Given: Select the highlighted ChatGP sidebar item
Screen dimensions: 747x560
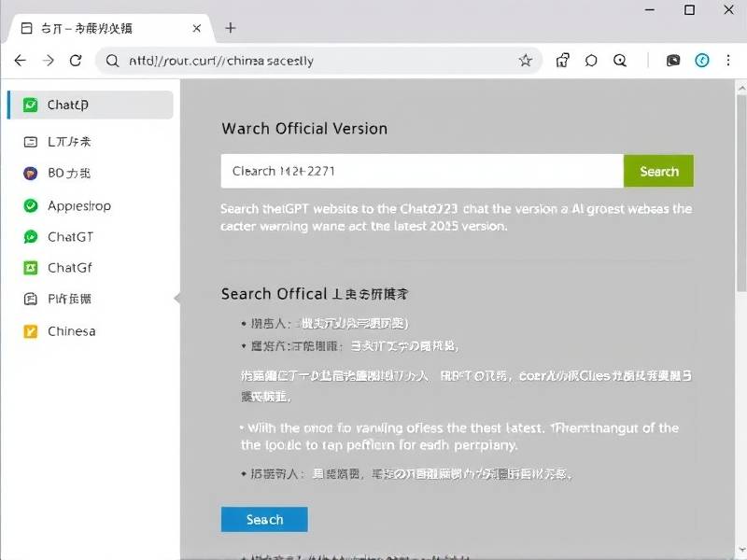Looking at the screenshot, I should [x=91, y=105].
